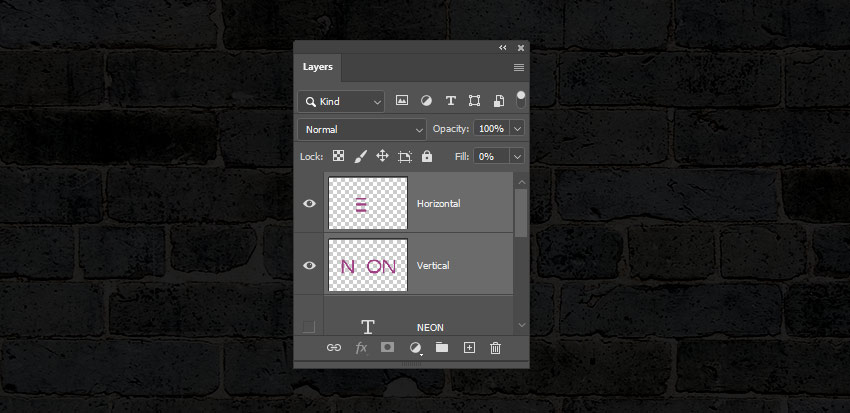Prevent auto-nesting artboard lock icon
The height and width of the screenshot is (413, 850).
point(405,157)
